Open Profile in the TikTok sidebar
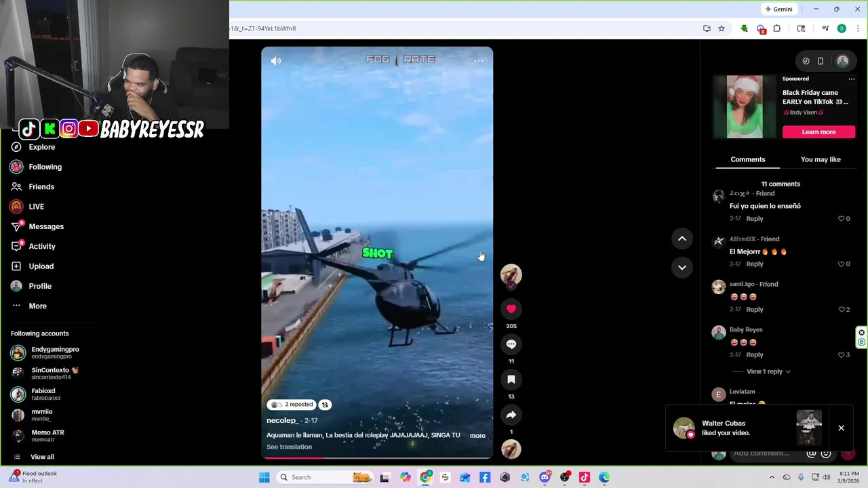This screenshot has width=868, height=488. coord(40,286)
